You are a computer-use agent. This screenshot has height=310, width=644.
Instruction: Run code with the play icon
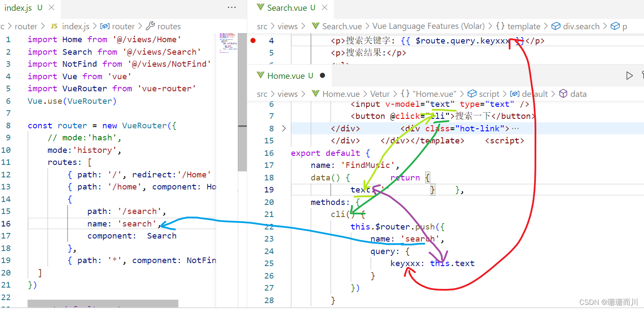[x=629, y=75]
